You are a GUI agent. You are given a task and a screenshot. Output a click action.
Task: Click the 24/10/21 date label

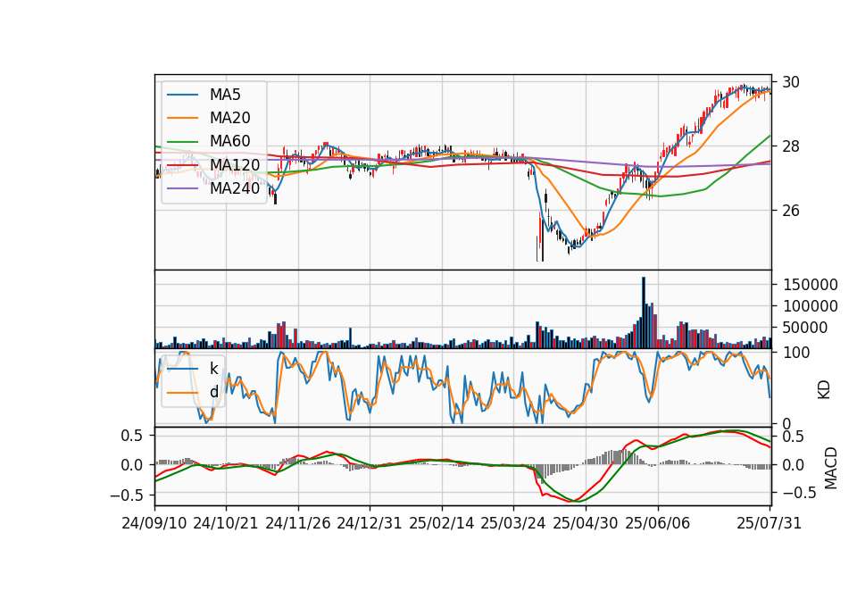(x=226, y=523)
